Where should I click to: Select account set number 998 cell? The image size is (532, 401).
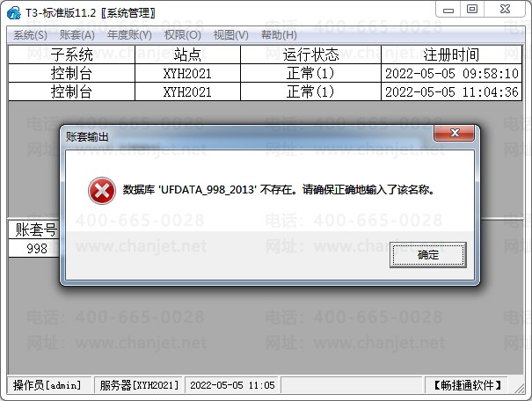tap(34, 248)
